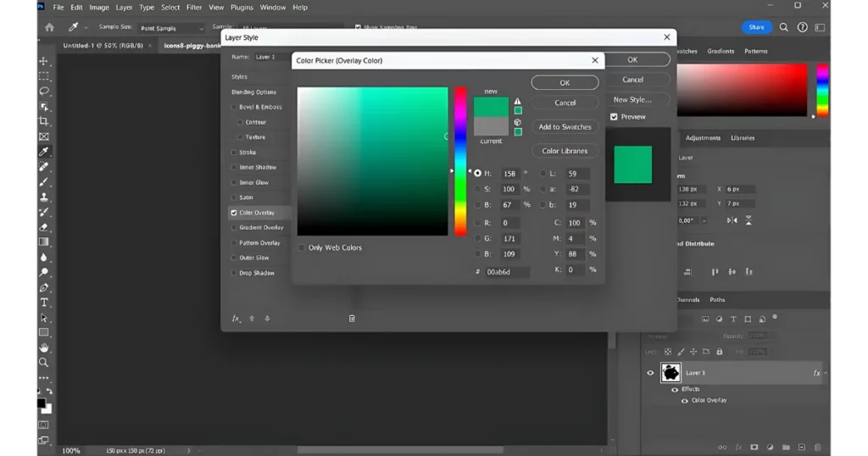The width and height of the screenshot is (868, 456).
Task: Select the Spot Healing Brush tool
Action: [44, 167]
